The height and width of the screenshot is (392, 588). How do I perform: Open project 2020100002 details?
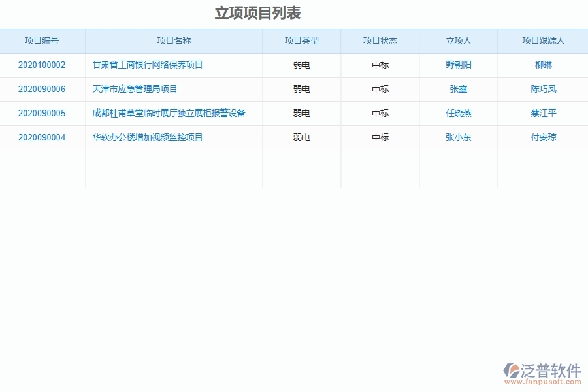click(x=43, y=65)
